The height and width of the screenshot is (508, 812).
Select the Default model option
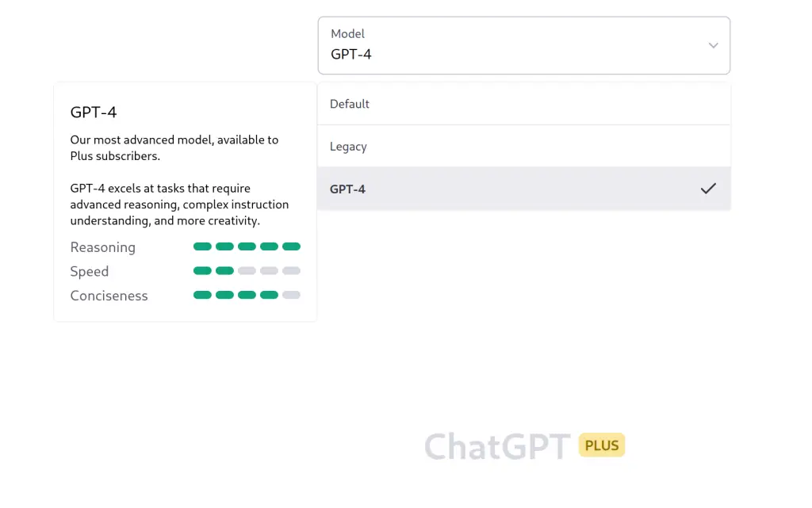(x=523, y=104)
